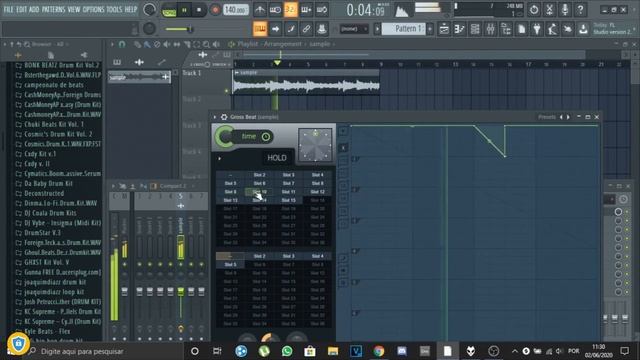Screen dimensions: 640x360
Task: Open the Browser view icon
Action: 506,29
